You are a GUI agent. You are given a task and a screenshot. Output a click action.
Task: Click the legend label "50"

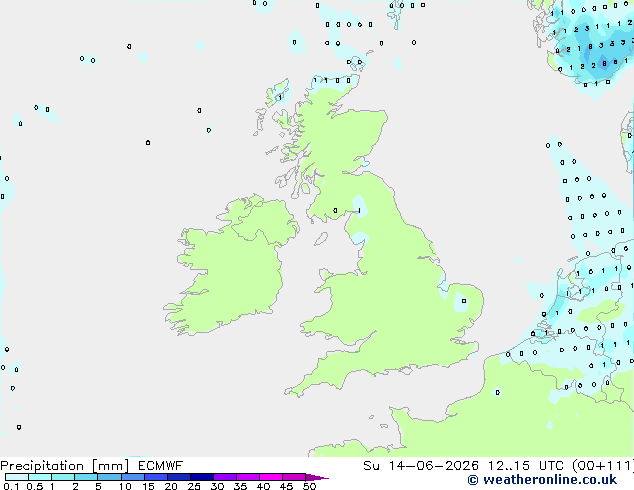coord(309,486)
